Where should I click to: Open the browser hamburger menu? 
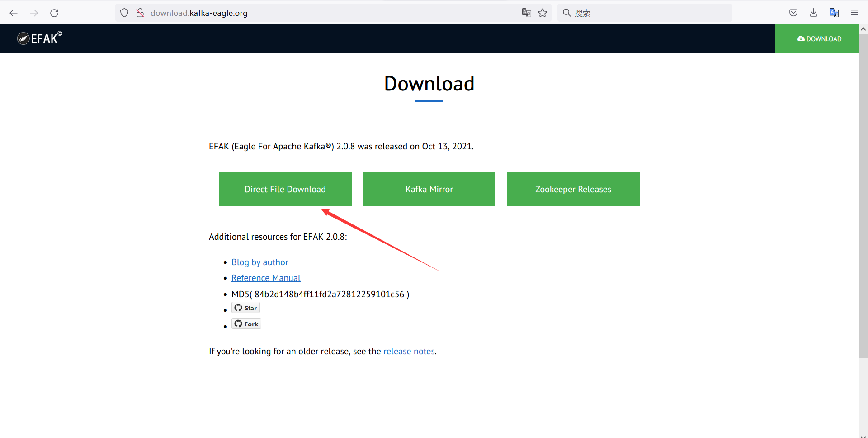[854, 13]
